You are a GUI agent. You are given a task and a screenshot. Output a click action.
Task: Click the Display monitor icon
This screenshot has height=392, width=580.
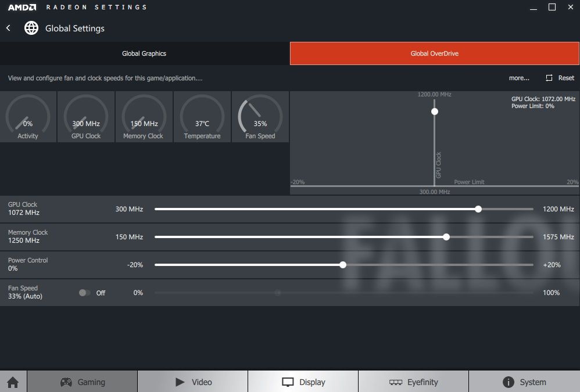pyautogui.click(x=288, y=382)
